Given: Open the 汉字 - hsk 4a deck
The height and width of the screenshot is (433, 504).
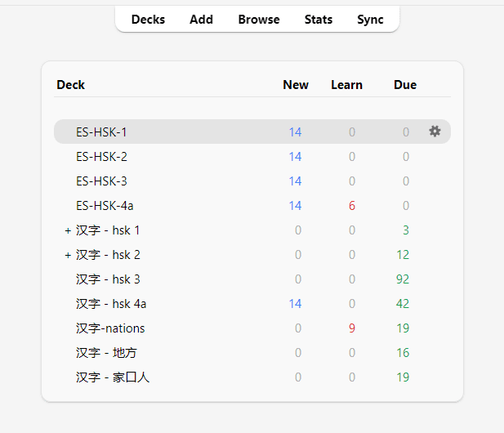Looking at the screenshot, I should pos(111,304).
